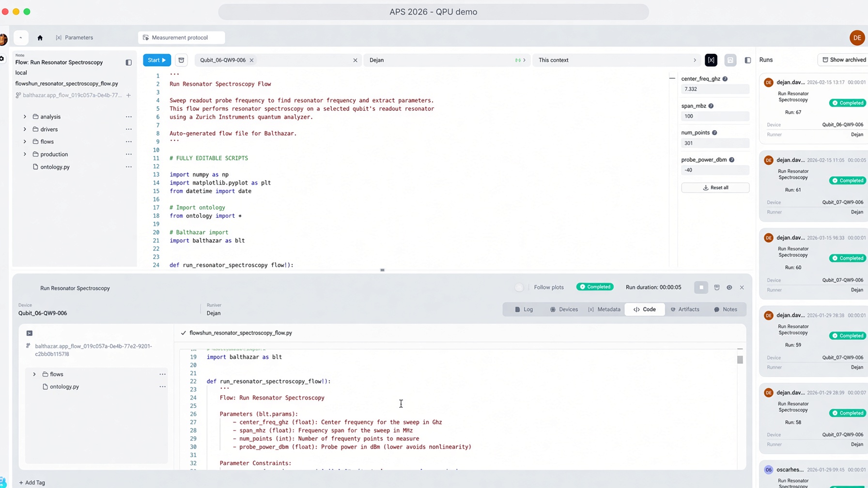Image resolution: width=868 pixels, height=488 pixels.
Task: Toggle Show archived runs
Action: click(x=844, y=60)
